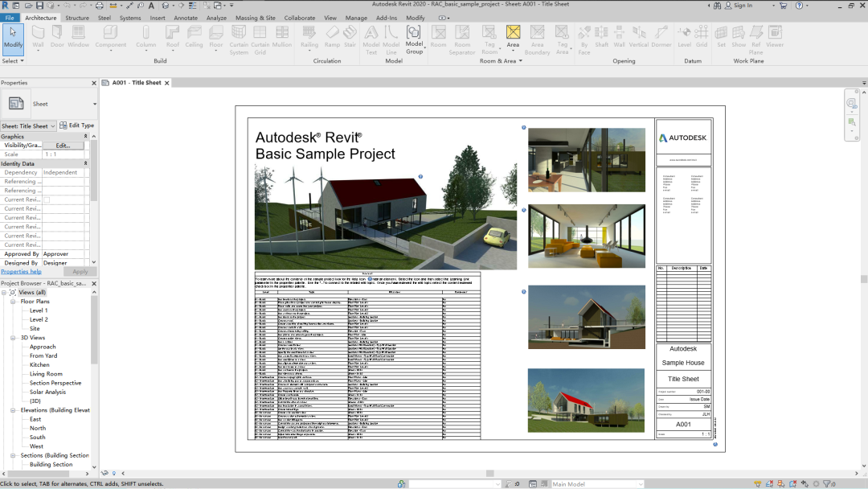Click the Wall tool icon
Screen dimensions: 868x489
[x=38, y=36]
